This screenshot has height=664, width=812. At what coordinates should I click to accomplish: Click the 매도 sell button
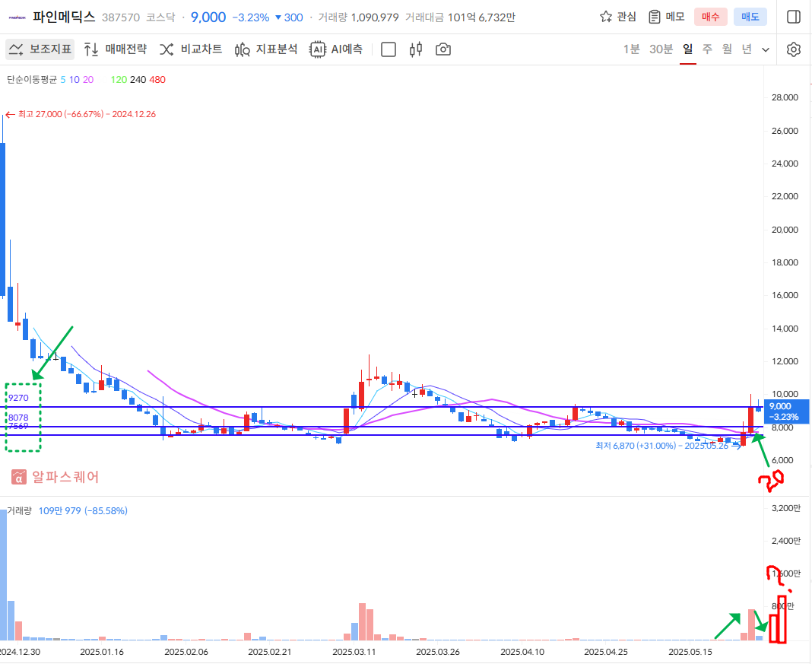(x=750, y=17)
